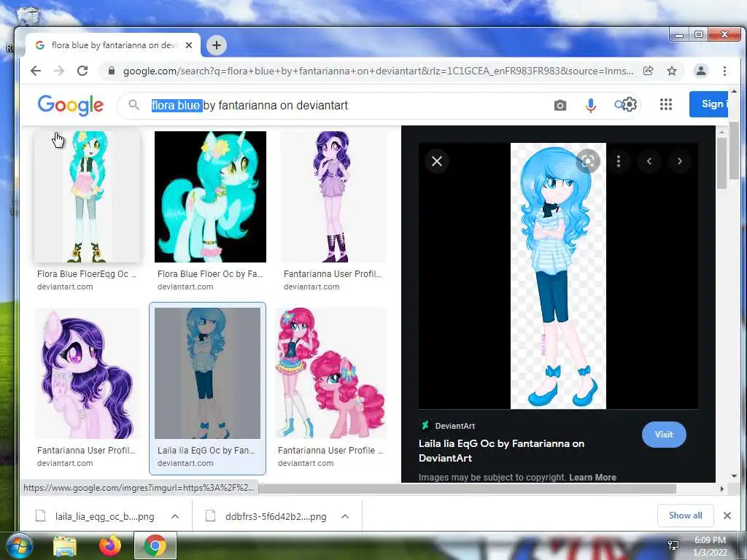Image resolution: width=747 pixels, height=560 pixels.
Task: Open the Google apps grid
Action: click(x=665, y=104)
